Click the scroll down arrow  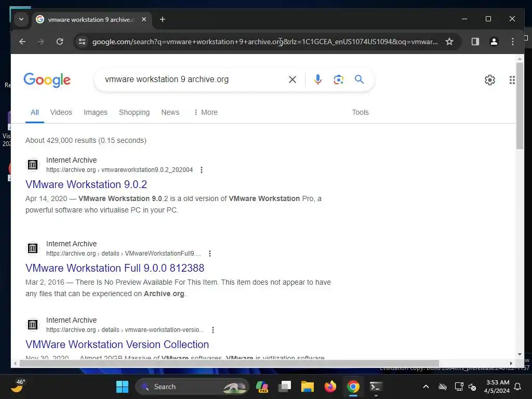coord(520,354)
